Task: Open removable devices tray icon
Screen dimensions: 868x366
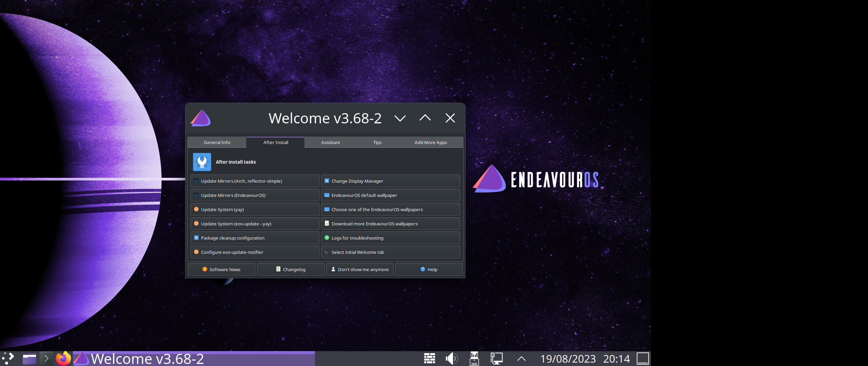Action: 474,359
